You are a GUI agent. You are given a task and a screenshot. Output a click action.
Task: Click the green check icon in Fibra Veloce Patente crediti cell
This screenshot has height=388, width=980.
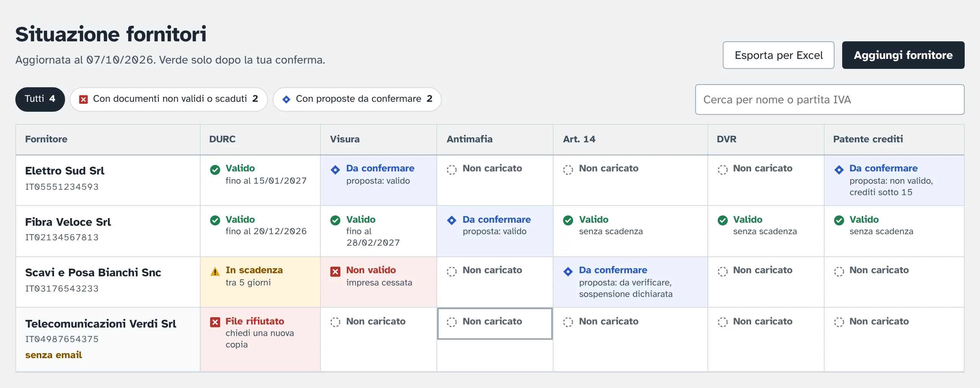click(839, 220)
